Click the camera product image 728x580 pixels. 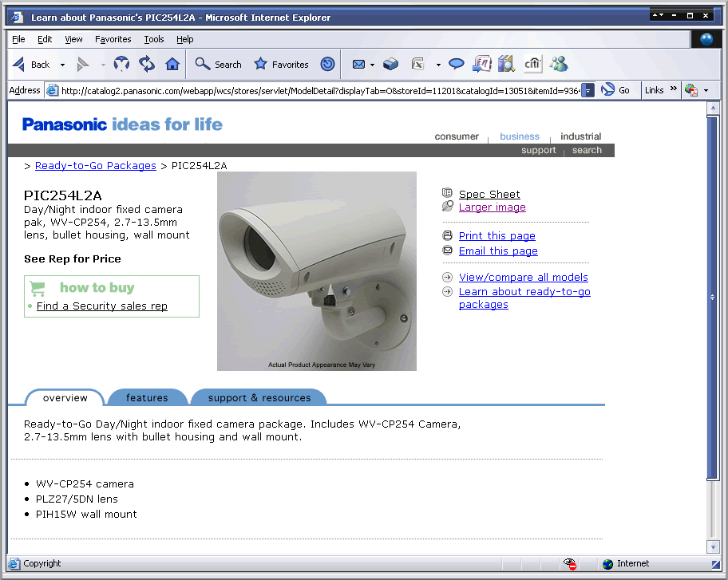point(317,271)
